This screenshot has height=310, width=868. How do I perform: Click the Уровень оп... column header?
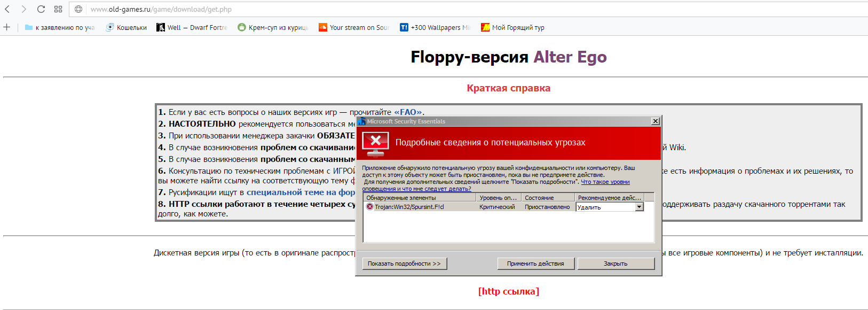pos(499,198)
